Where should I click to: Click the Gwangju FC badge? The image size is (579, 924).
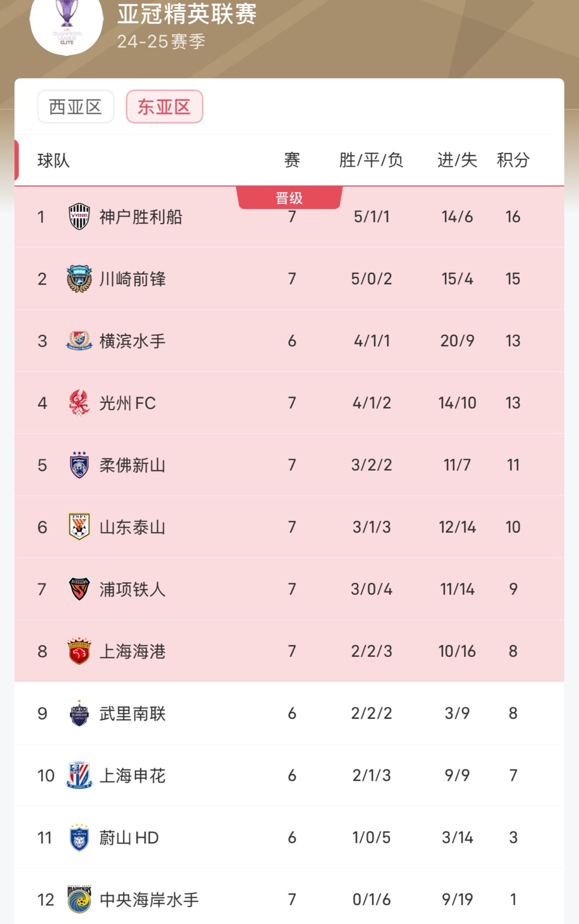pyautogui.click(x=78, y=403)
